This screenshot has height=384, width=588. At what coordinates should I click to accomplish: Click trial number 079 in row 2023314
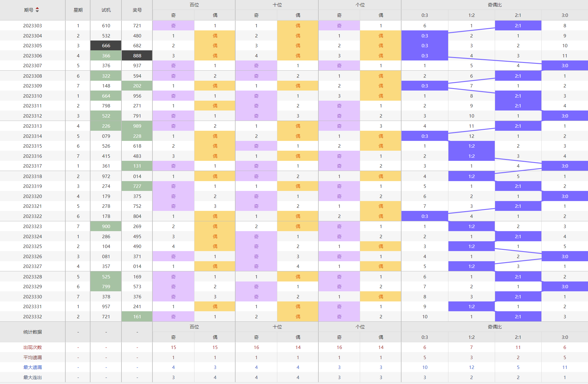pos(106,136)
